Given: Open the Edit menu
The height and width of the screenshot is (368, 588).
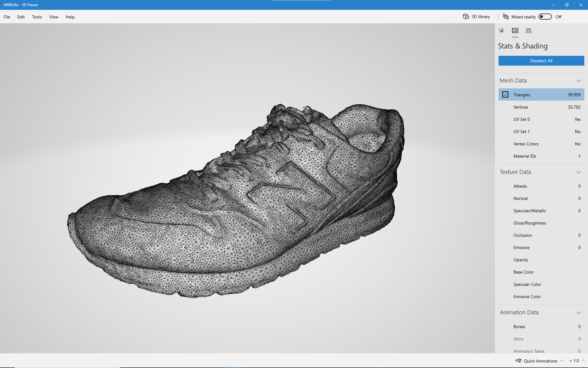Looking at the screenshot, I should 21,17.
